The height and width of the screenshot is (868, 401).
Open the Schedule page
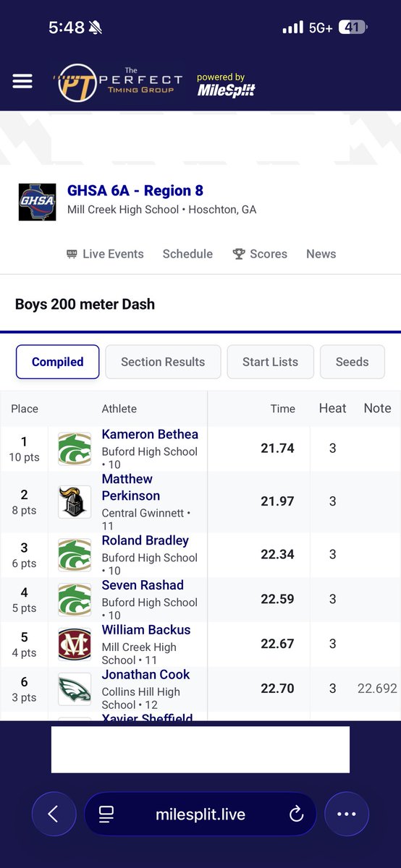[x=187, y=254]
